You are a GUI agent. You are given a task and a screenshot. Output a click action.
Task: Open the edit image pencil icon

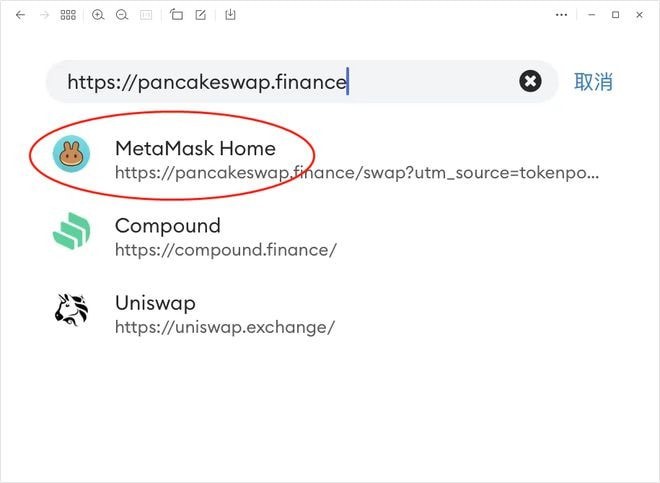click(201, 15)
